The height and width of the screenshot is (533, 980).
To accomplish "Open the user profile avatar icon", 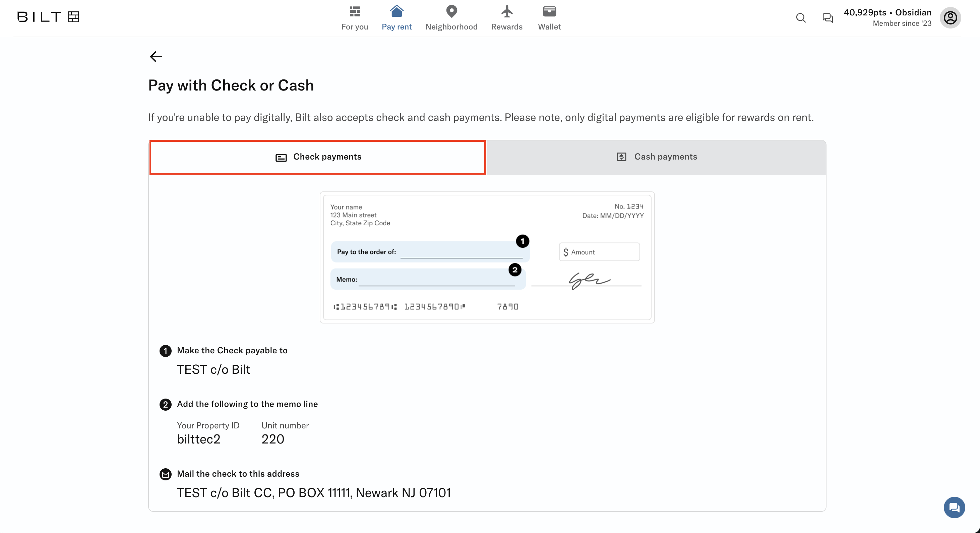I will (950, 18).
